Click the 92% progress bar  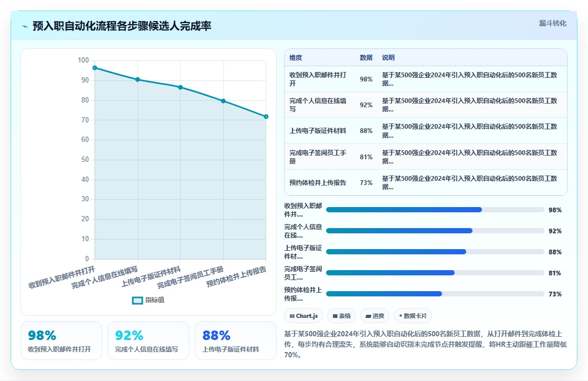tap(435, 231)
